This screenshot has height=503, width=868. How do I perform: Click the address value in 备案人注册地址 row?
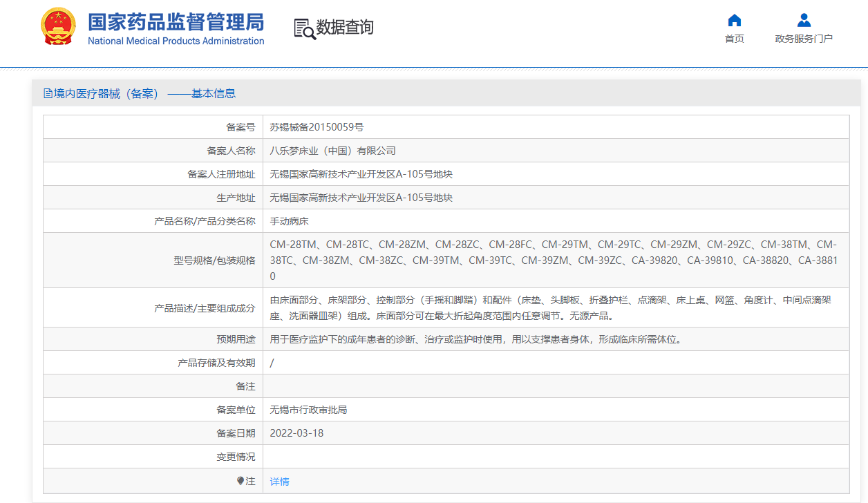361,174
